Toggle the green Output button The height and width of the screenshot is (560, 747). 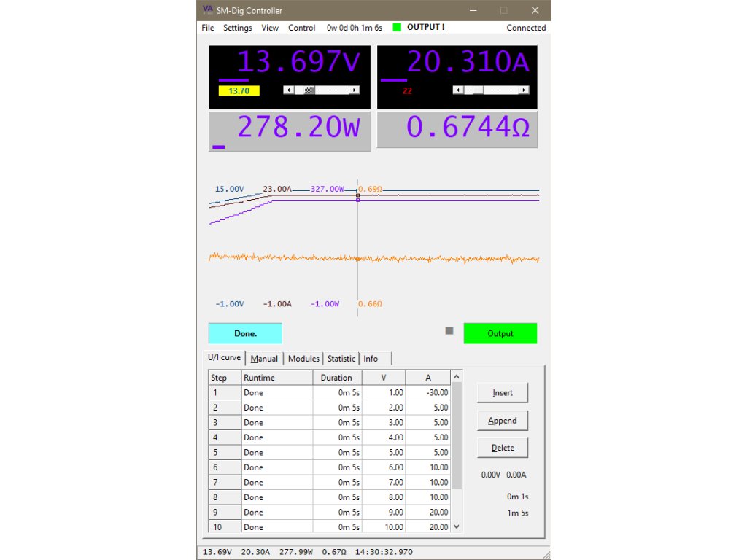click(x=500, y=333)
